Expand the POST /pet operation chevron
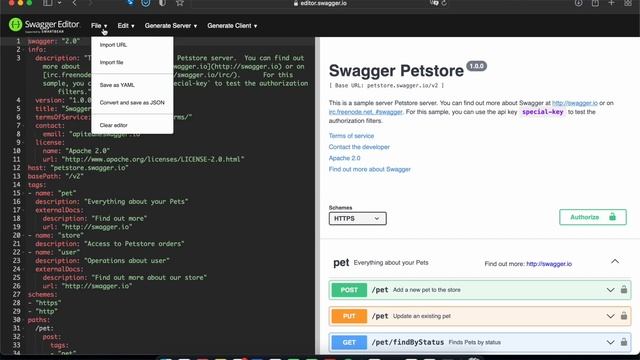The width and height of the screenshot is (640, 360). [610, 290]
